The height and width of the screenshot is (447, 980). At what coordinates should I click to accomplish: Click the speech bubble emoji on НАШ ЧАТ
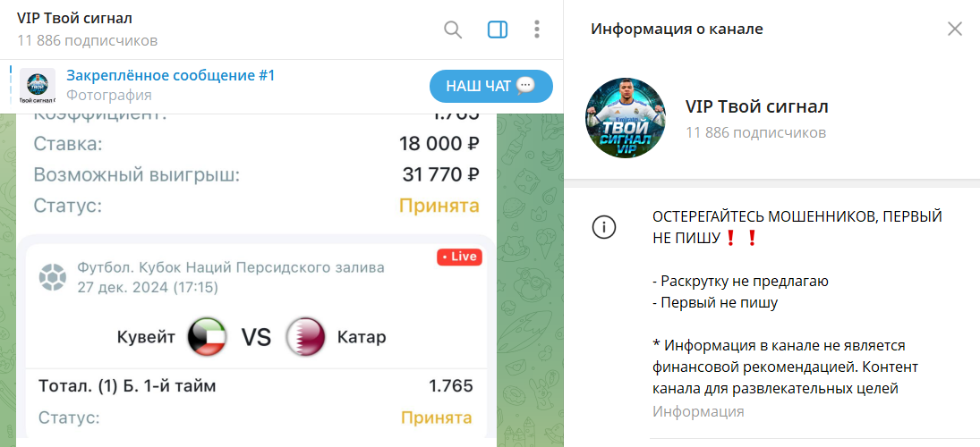[525, 86]
